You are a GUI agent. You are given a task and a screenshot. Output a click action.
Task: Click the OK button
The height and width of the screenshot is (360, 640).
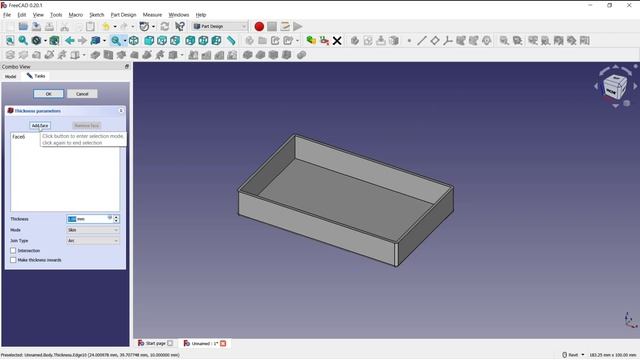49,94
